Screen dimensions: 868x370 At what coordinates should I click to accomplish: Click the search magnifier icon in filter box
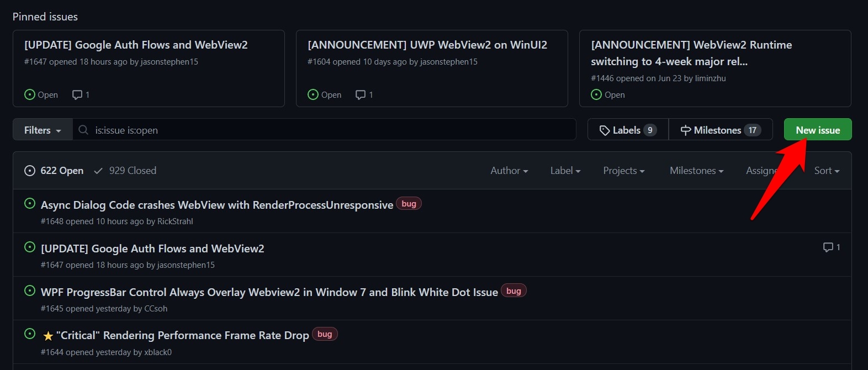83,130
